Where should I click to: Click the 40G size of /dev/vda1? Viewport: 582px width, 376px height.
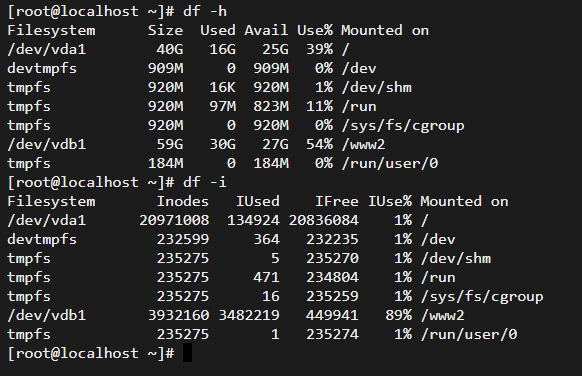click(x=170, y=49)
